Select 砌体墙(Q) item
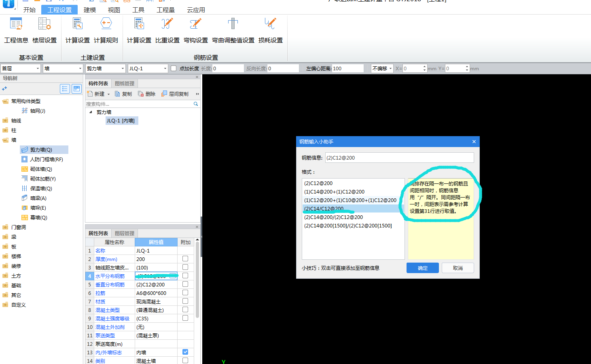The width and height of the screenshot is (591, 364). point(37,169)
